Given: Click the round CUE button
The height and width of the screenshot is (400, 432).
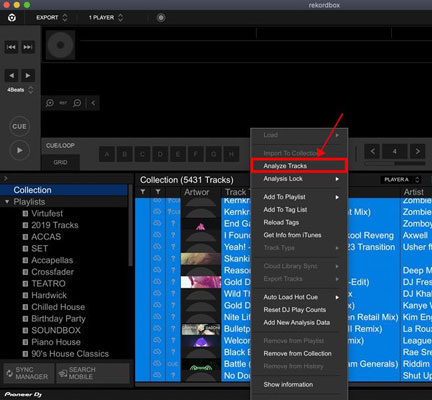Looking at the screenshot, I should (19, 126).
